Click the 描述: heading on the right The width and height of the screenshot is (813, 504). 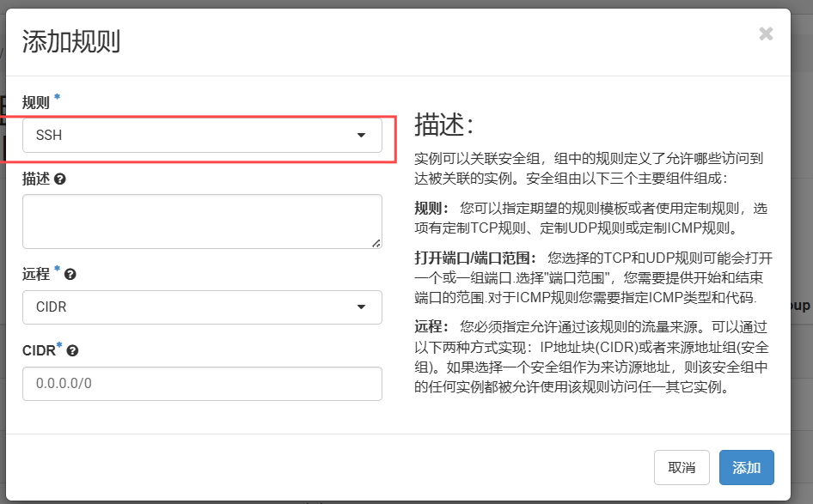444,124
